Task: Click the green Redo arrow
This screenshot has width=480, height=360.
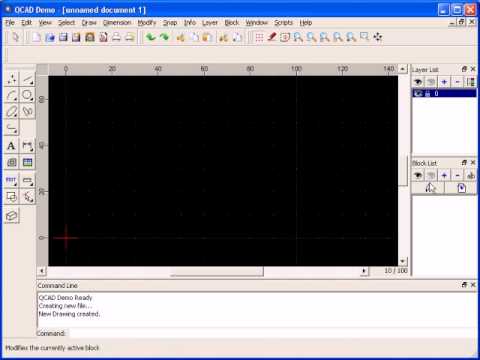Action: tap(164, 37)
